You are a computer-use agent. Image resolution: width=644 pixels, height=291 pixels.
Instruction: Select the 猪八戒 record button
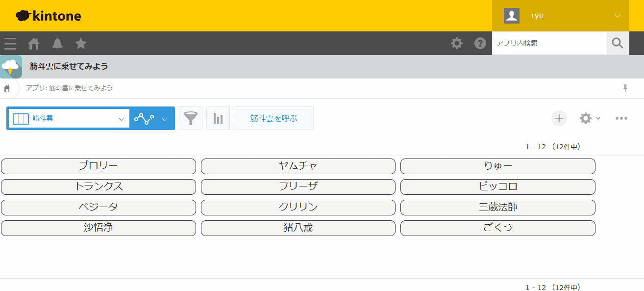298,228
